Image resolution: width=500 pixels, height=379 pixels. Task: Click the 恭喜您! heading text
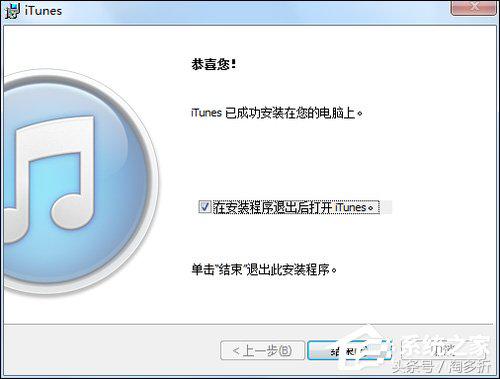(x=214, y=64)
